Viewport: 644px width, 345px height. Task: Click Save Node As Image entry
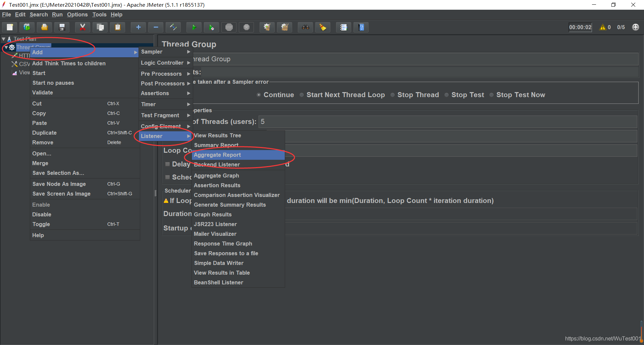[85, 184]
